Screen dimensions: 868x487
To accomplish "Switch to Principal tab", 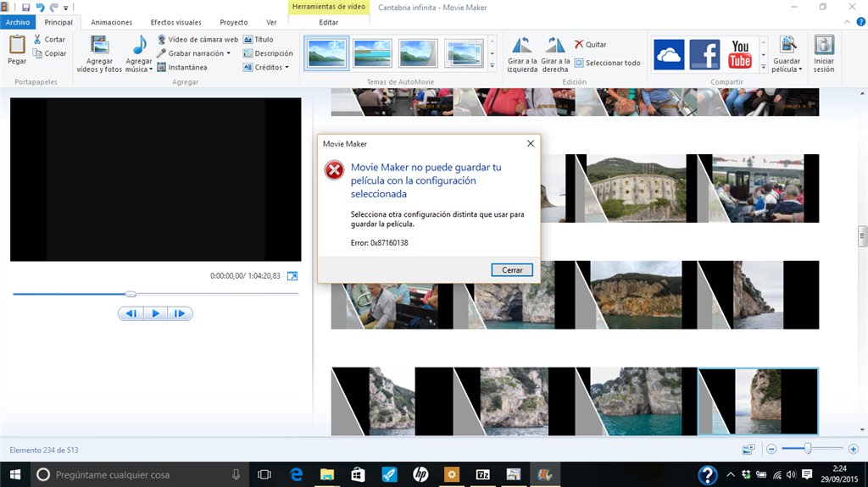I will (58, 22).
